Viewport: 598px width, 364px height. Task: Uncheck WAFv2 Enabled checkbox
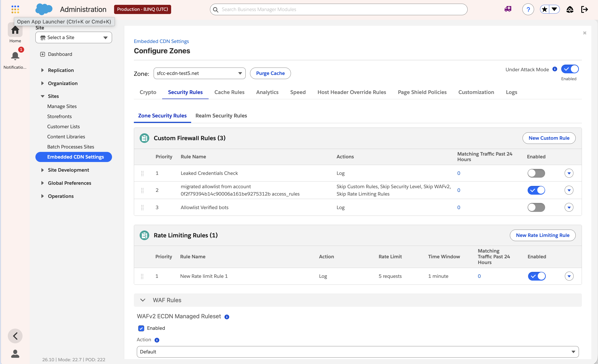(141, 328)
